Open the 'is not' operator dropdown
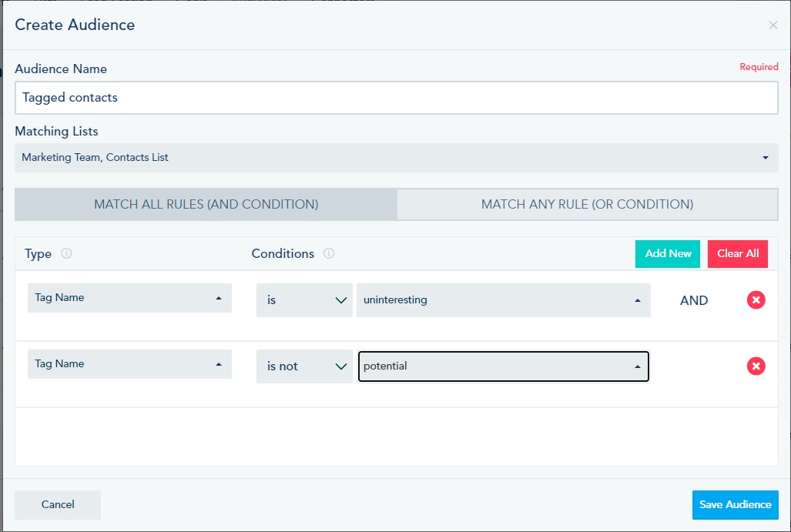Viewport: 791px width, 532px height. click(x=304, y=366)
